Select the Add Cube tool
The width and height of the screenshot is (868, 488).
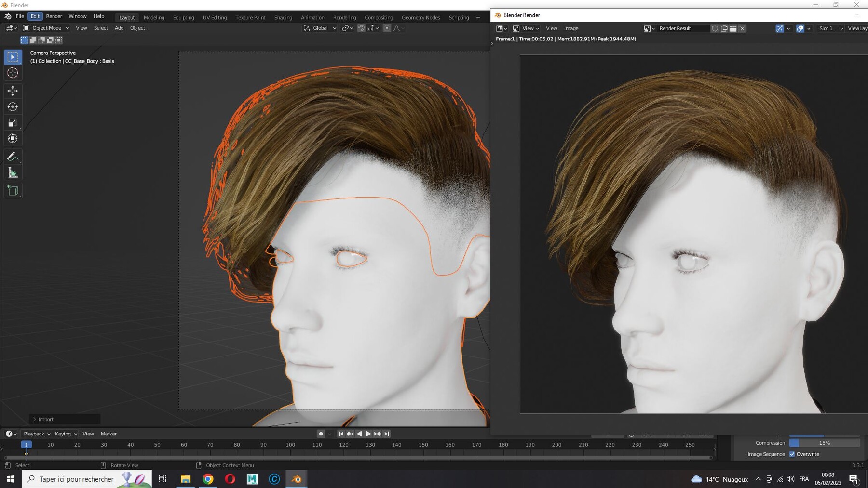point(13,191)
